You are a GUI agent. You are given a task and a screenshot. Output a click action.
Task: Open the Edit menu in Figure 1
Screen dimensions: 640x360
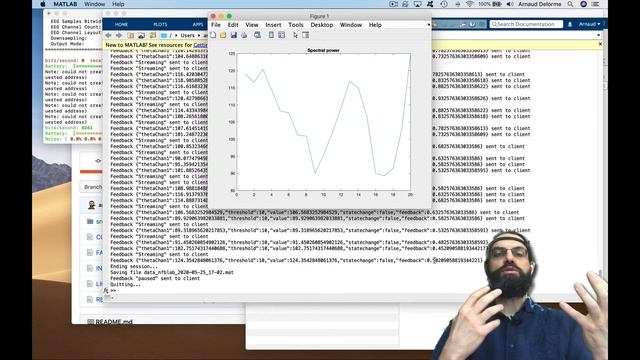click(233, 25)
